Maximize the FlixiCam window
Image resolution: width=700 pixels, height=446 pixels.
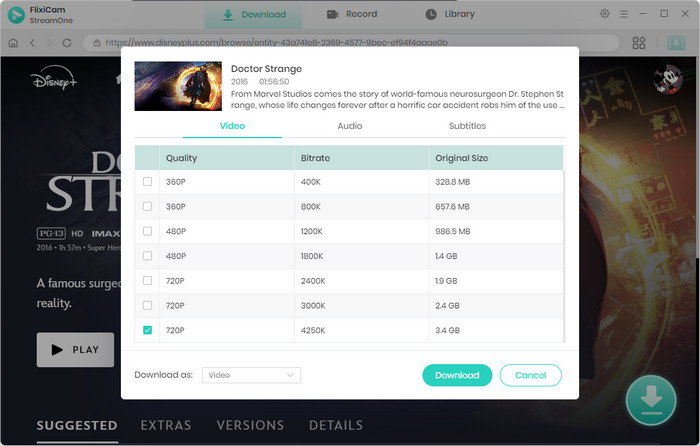[x=664, y=14]
